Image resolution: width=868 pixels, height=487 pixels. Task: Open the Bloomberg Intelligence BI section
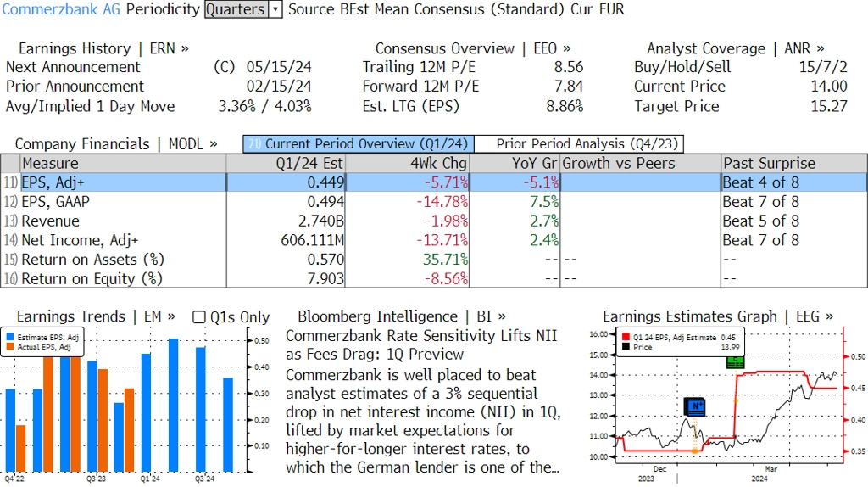coord(401,317)
